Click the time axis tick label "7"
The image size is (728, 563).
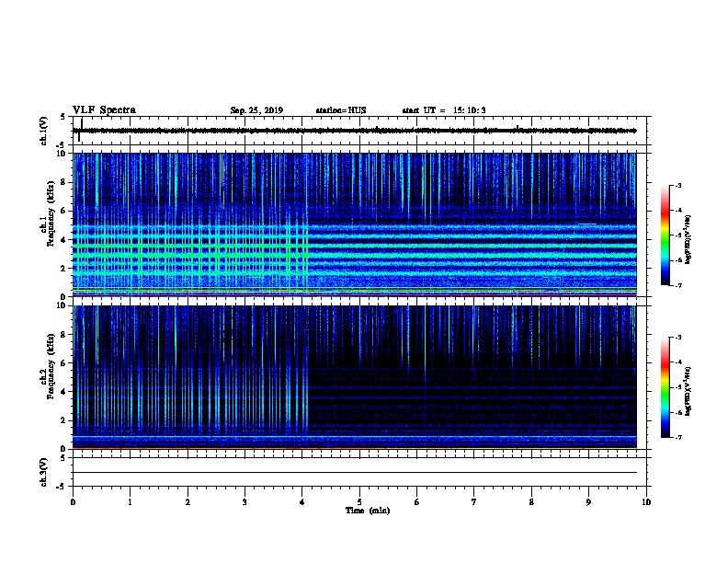[x=474, y=502]
